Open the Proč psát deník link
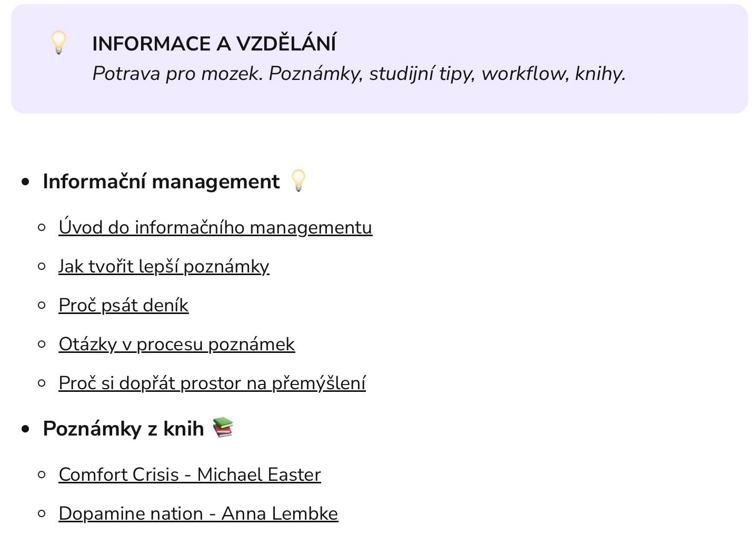The image size is (756, 546). (123, 305)
